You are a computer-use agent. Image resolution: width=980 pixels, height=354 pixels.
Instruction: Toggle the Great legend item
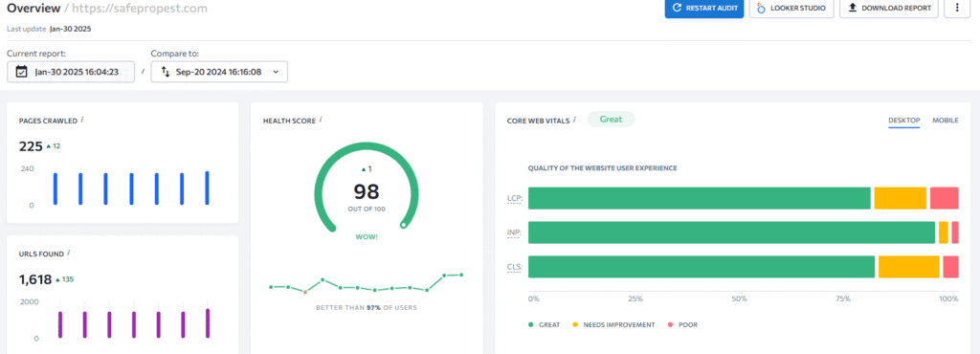[x=545, y=325]
